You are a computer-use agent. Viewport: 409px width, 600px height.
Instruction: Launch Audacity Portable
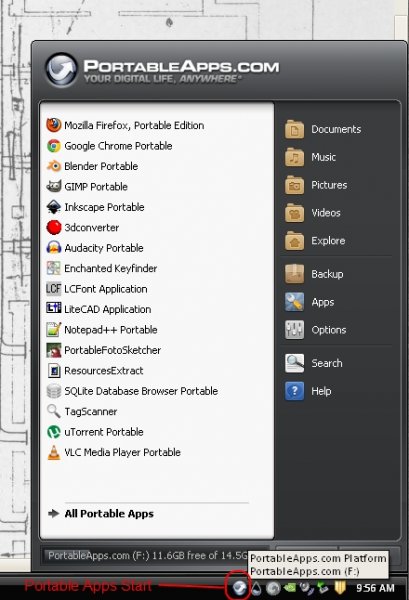[95, 248]
